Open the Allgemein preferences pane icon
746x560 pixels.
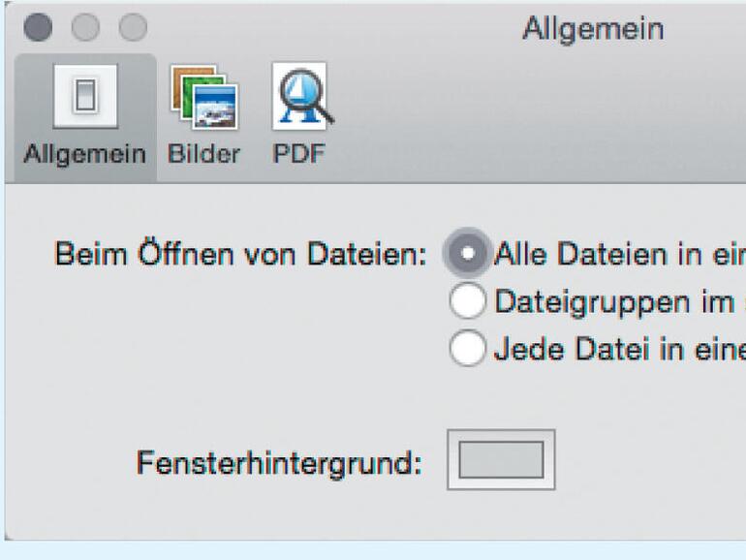84,97
